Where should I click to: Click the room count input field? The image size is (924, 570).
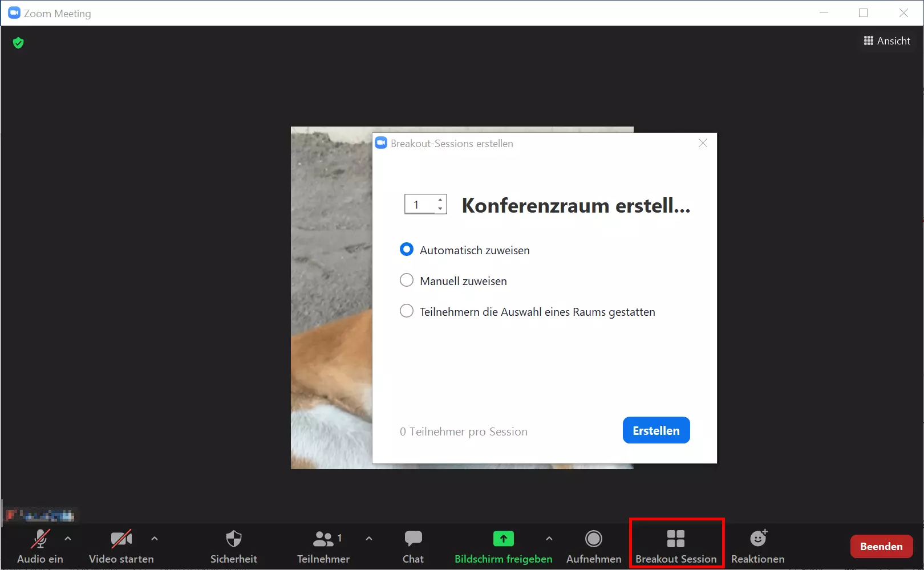[420, 204]
